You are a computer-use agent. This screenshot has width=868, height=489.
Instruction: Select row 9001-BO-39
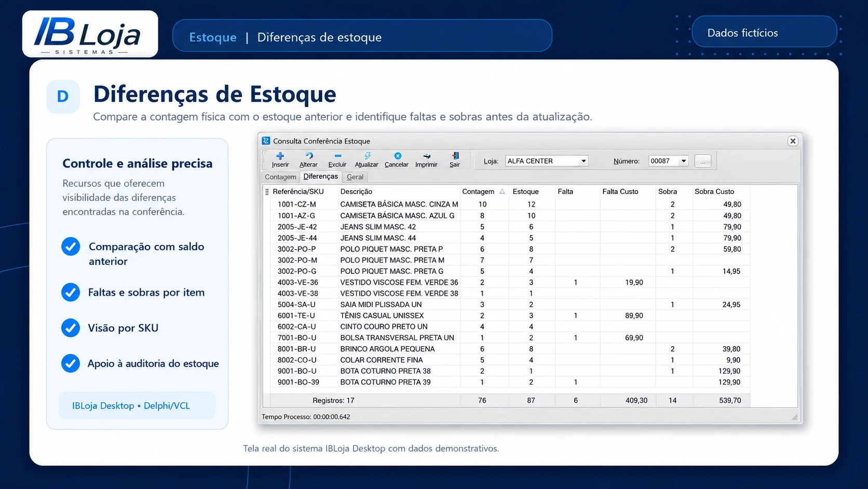[x=509, y=382]
